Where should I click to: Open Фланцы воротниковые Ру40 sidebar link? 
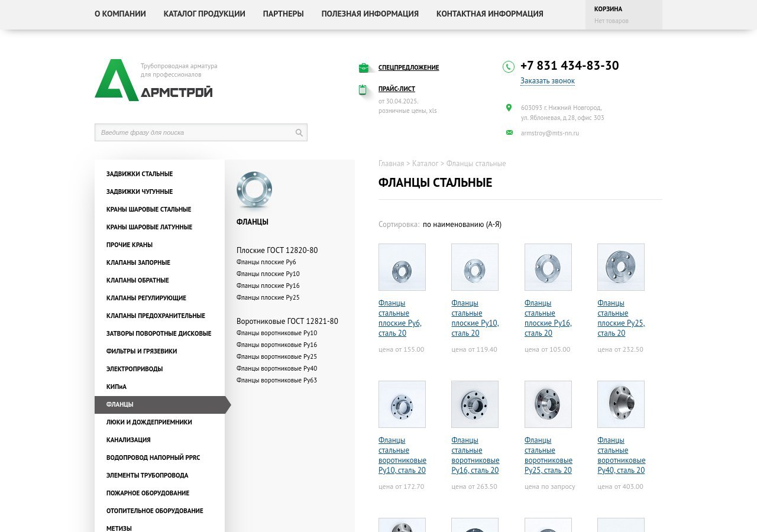click(x=277, y=368)
